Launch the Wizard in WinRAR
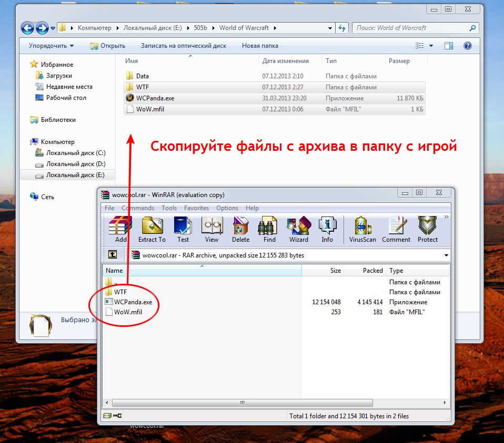The width and height of the screenshot is (504, 443). 299,229
